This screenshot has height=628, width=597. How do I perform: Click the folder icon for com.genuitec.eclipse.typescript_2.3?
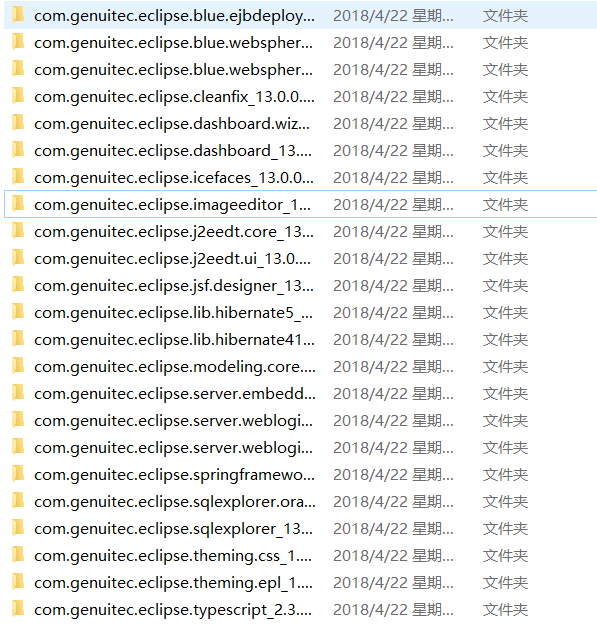click(18, 609)
